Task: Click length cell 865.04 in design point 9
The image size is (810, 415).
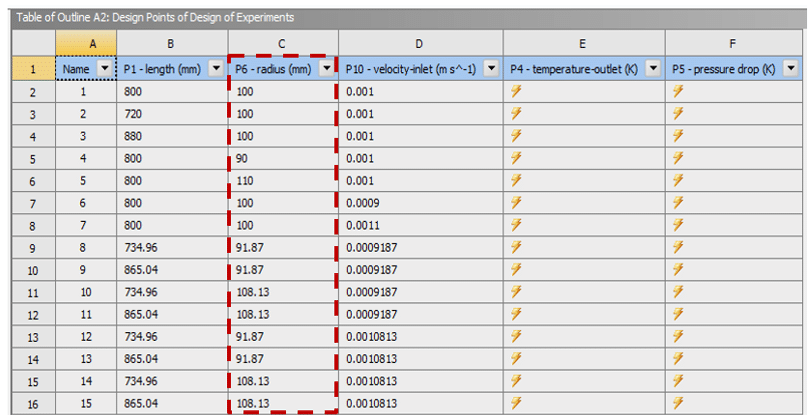Action: pyautogui.click(x=172, y=269)
